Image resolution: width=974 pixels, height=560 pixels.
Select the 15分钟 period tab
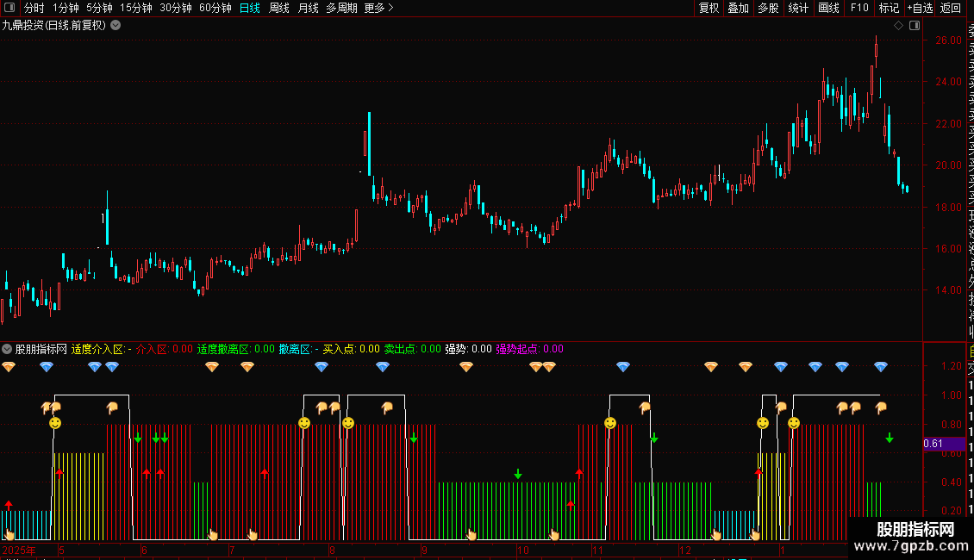pos(136,8)
